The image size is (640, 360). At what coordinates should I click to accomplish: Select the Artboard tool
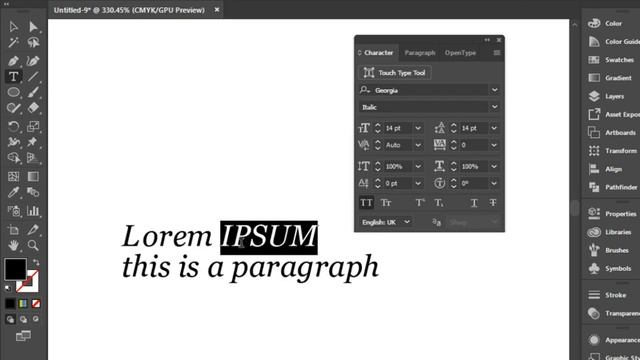click(x=13, y=230)
